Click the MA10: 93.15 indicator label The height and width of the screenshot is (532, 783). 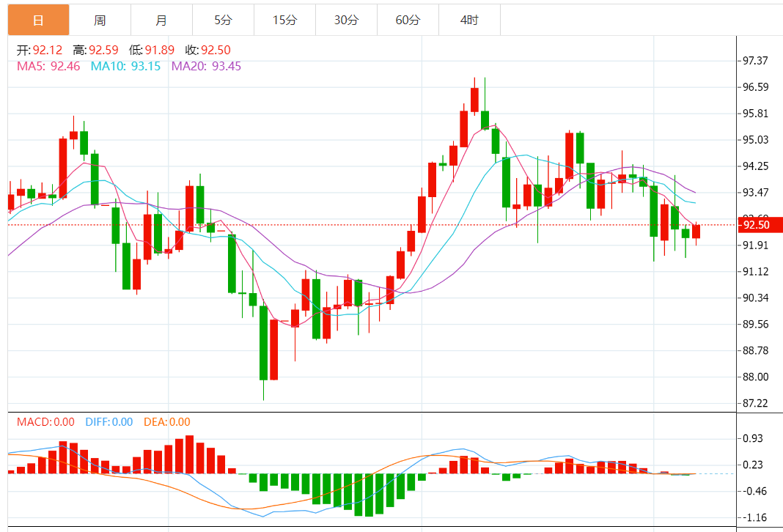(x=125, y=67)
